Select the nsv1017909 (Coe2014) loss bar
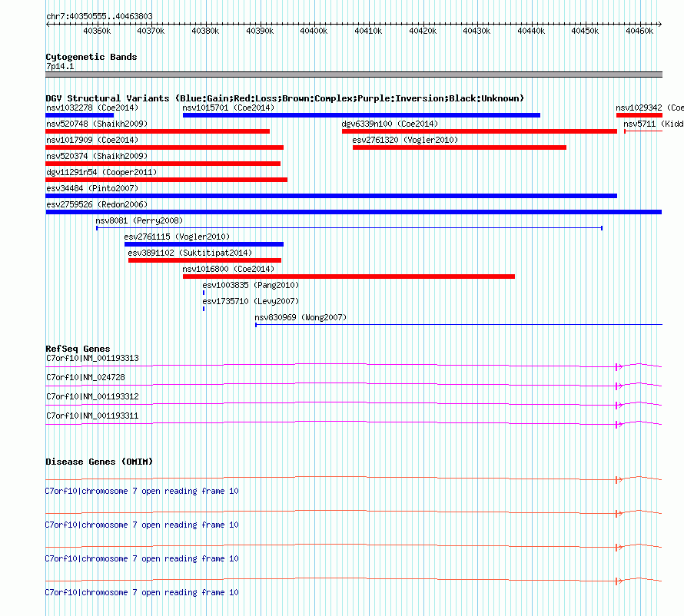This screenshot has height=616, width=684. point(164,147)
